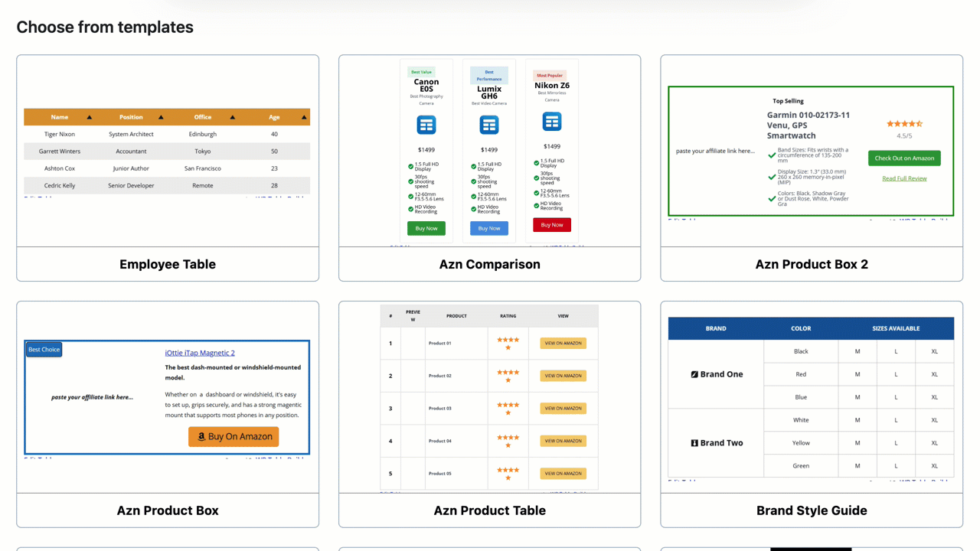Click the Product 05 star rating
This screenshot has width=980, height=551.
508,473
